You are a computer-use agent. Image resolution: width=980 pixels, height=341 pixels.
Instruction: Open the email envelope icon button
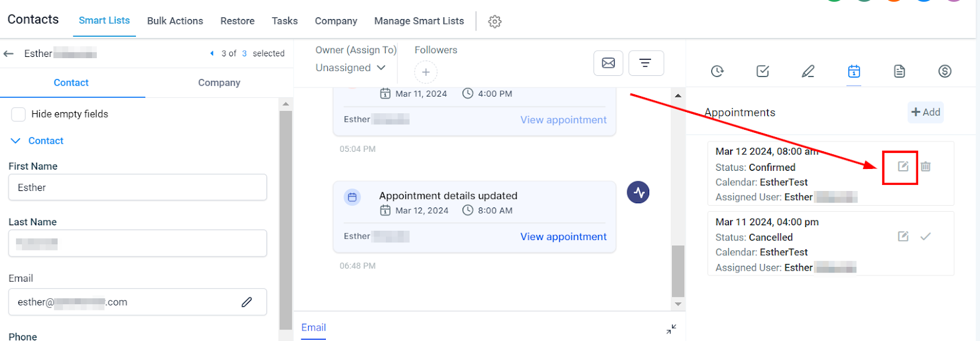tap(608, 63)
